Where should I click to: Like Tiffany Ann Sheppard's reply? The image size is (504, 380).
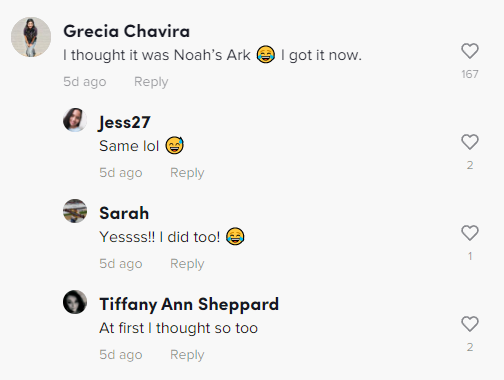click(x=470, y=324)
